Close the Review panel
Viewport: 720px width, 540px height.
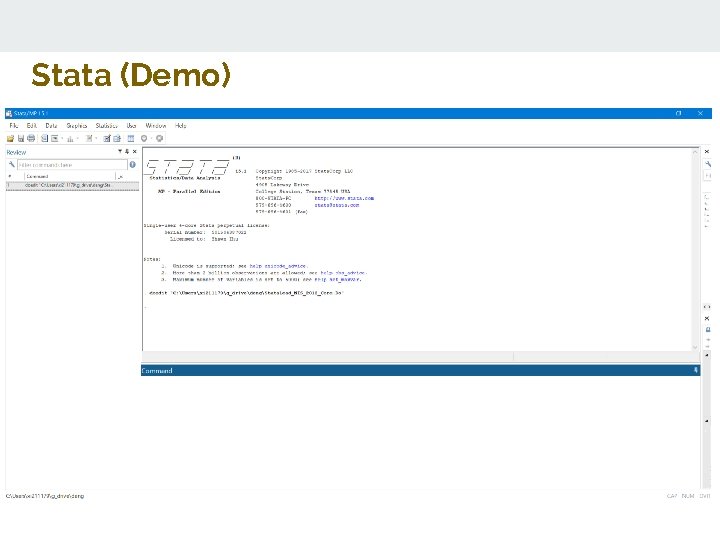(x=135, y=152)
